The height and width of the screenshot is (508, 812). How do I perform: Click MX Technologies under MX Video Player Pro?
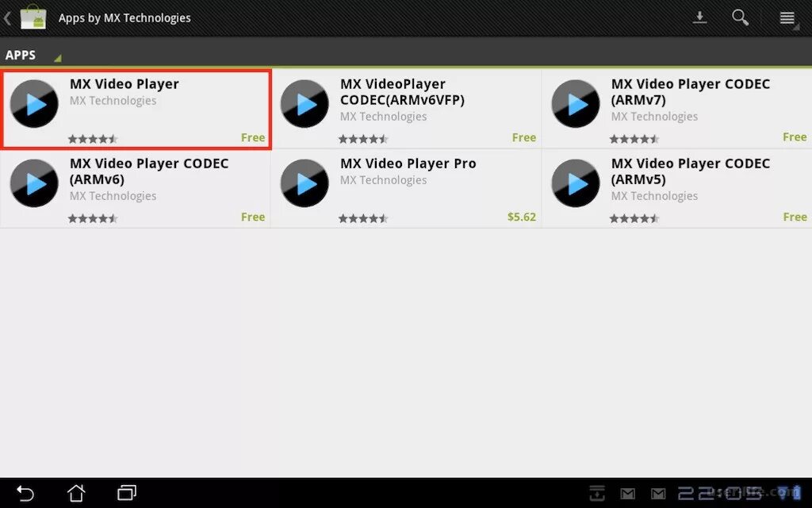coord(383,180)
